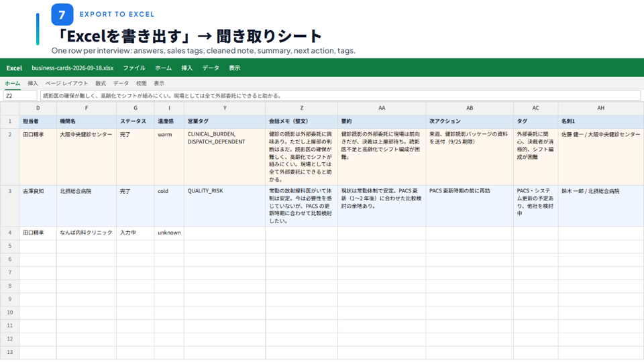
Task: Select the warm temperature cell
Action: [x=169, y=157]
